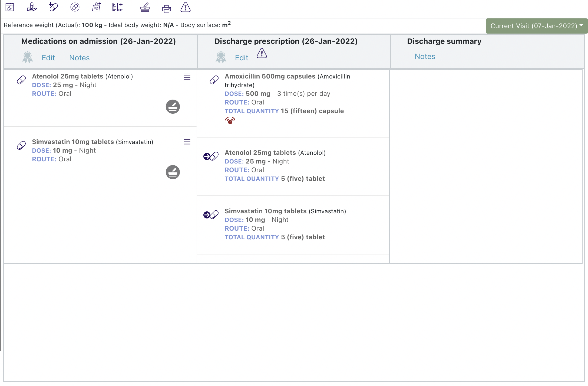Print using the printer icon
Image resolution: width=588 pixels, height=386 pixels.
point(166,9)
